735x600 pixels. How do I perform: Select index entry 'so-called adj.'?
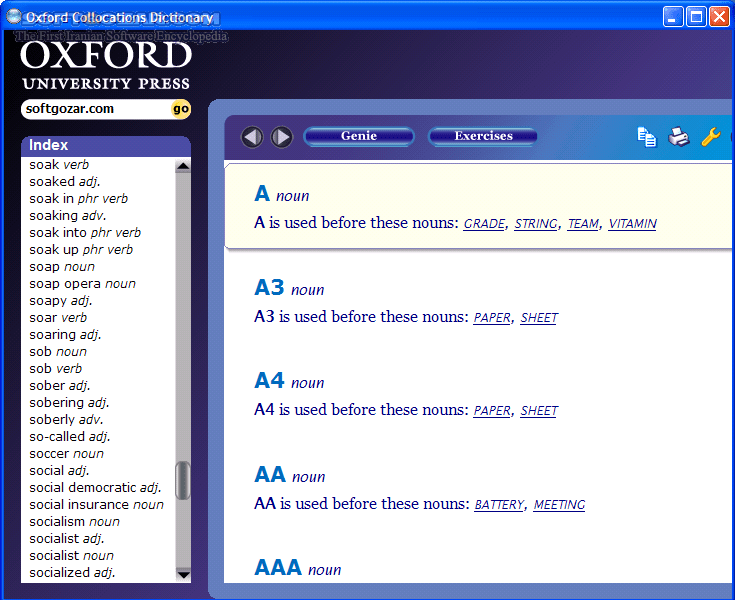[69, 437]
